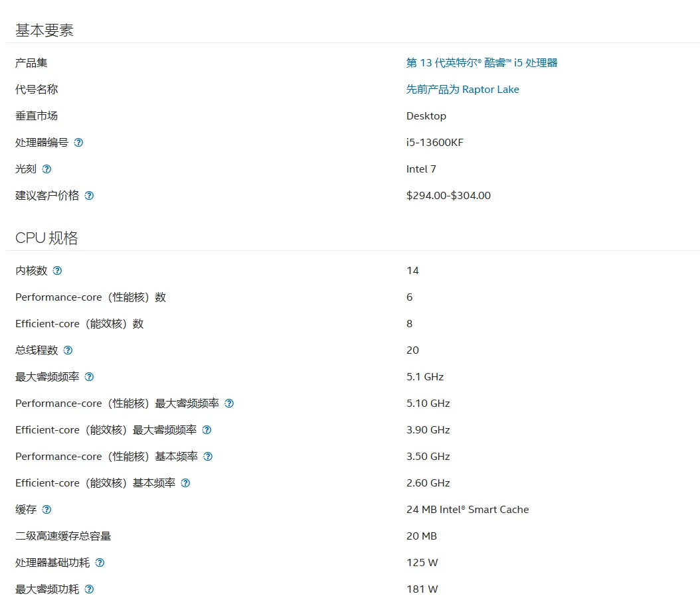The width and height of the screenshot is (700, 600).
Task: Select the 代号名称 label
Action: pyautogui.click(x=37, y=89)
